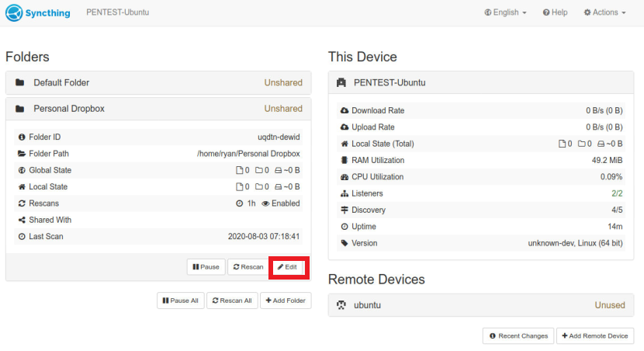The width and height of the screenshot is (644, 351).
Task: Click the Discovery signpost icon
Action: [345, 210]
